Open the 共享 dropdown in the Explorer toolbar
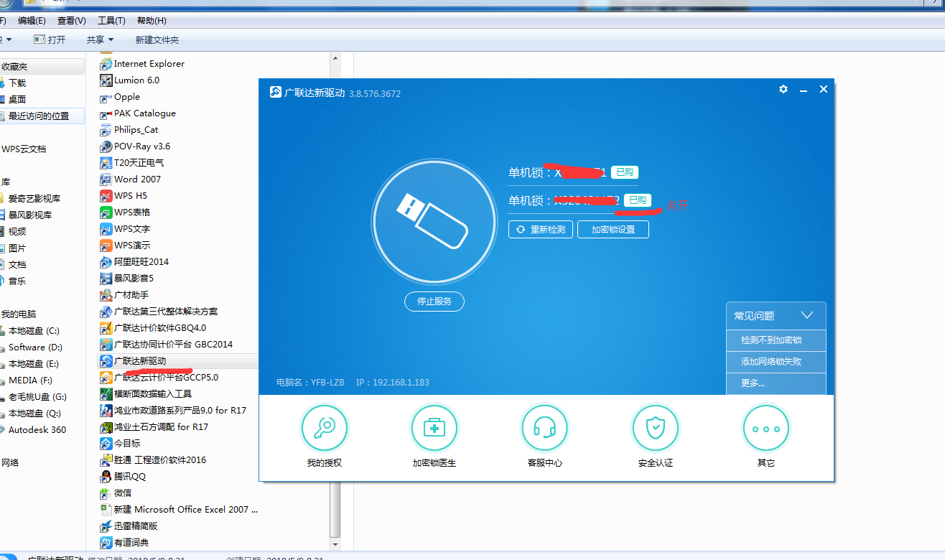Viewport: 945px width, 560px height. pos(100,40)
